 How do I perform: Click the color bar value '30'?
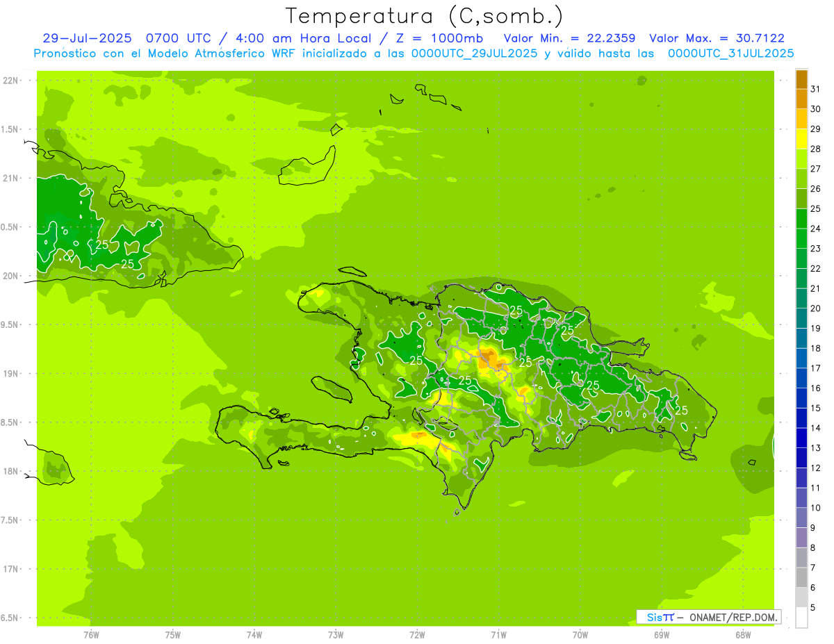[x=815, y=109]
